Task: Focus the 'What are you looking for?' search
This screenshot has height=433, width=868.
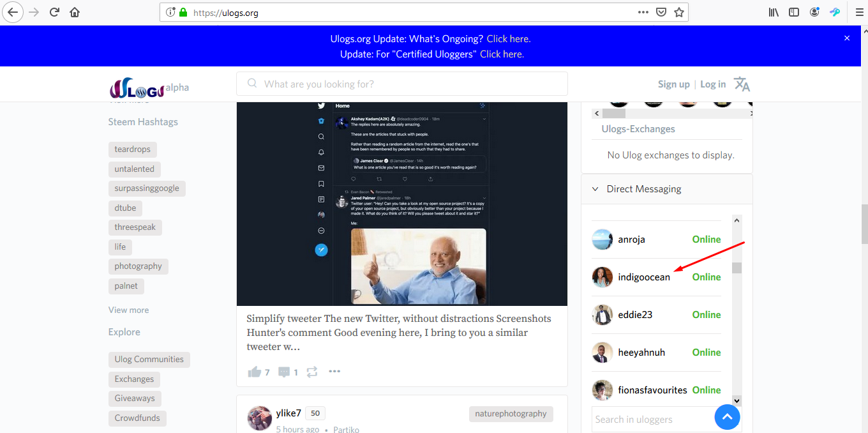Action: coord(402,84)
